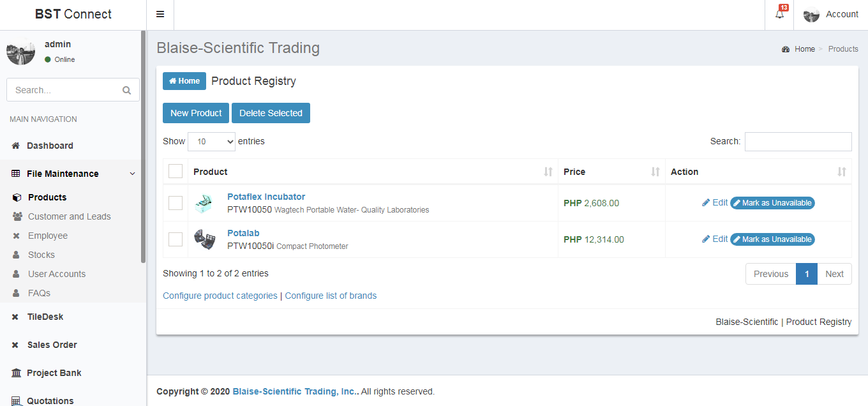The image size is (868, 406).
Task: Sort table by Price column arrows
Action: click(x=655, y=172)
